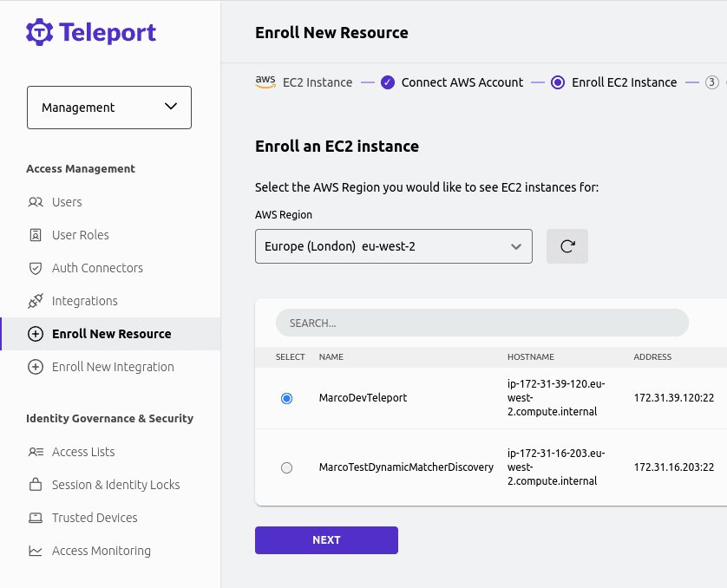Click the Trusted Devices laptop icon
The image size is (727, 588).
(36, 518)
